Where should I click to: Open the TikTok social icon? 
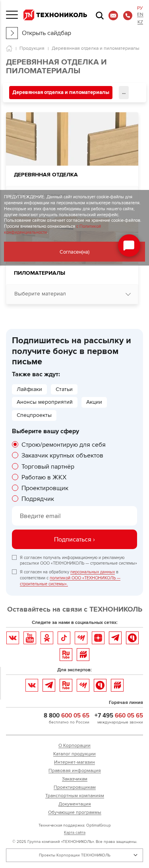(x=64, y=638)
